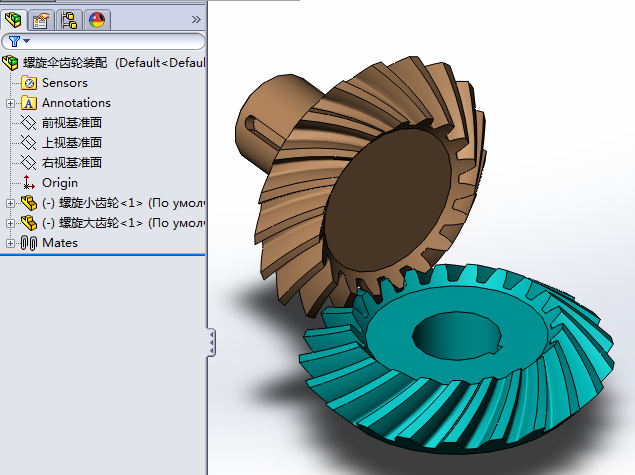The height and width of the screenshot is (475, 635).
Task: Click the Origin axes icon
Action: point(28,183)
